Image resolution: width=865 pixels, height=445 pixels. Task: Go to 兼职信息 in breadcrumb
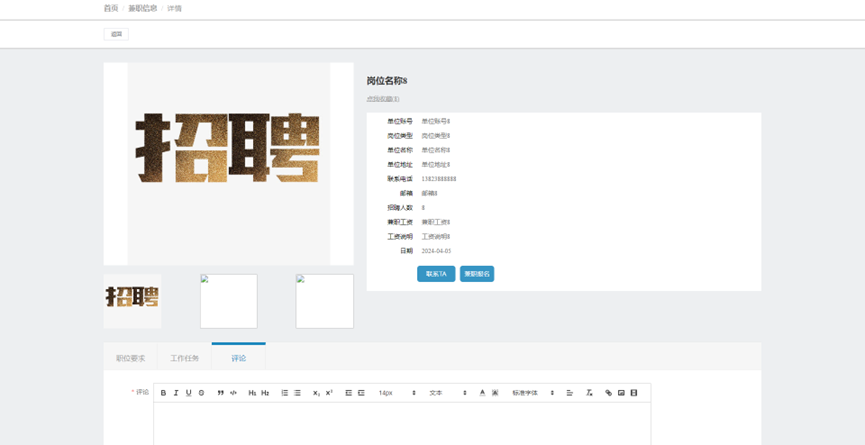(142, 8)
